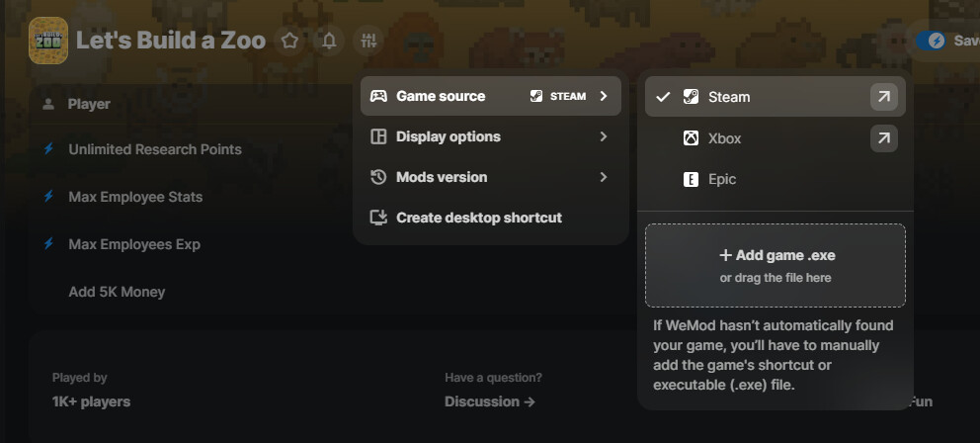Select Create desktop shortcut
The width and height of the screenshot is (980, 443).
pyautogui.click(x=479, y=218)
